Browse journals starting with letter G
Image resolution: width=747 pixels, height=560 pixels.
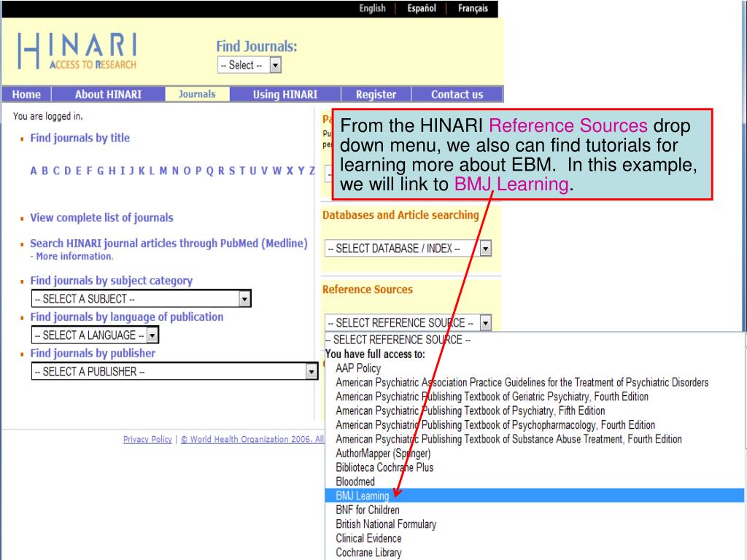101,171
